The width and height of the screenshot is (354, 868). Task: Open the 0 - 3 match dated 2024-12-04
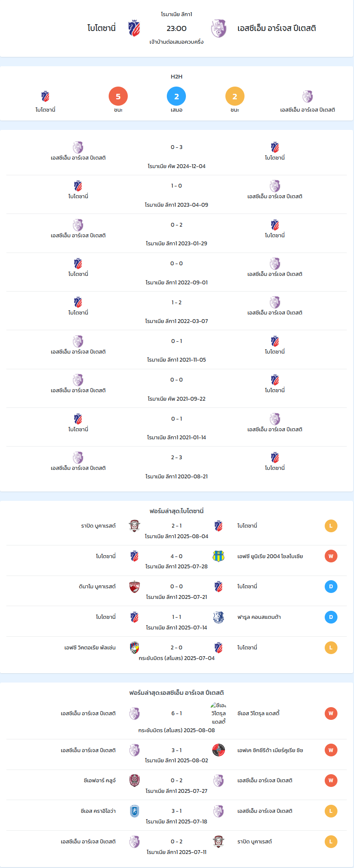coord(177,156)
